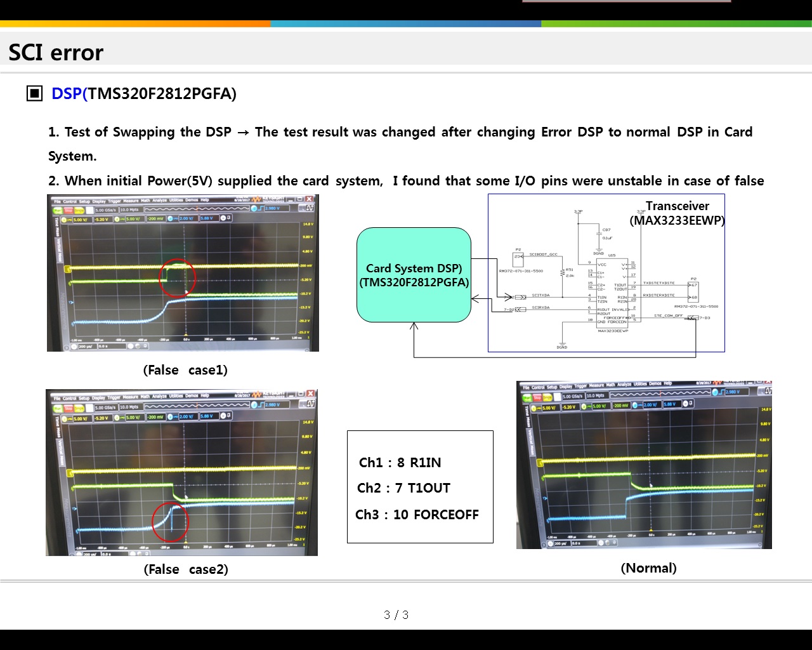Click the 10.0 Mpts memory depth field
Viewport: 812px width, 650px height.
click(x=129, y=209)
